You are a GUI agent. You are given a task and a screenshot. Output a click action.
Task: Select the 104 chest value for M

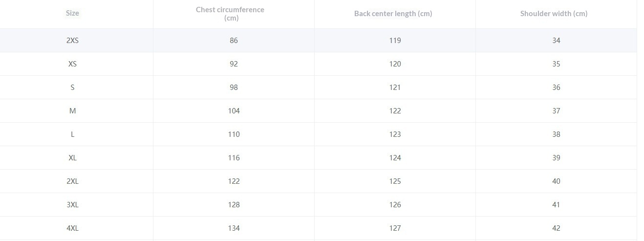(234, 111)
